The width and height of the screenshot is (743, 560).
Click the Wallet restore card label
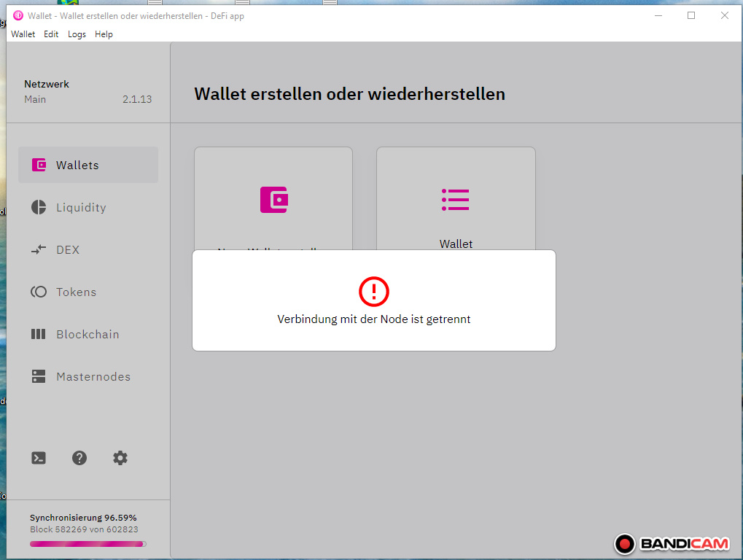[456, 244]
